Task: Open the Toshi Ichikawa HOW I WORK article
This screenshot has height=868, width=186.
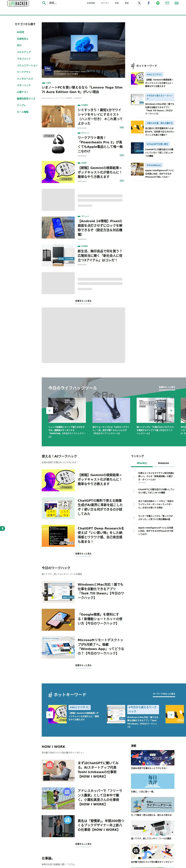Action: [x=98, y=769]
